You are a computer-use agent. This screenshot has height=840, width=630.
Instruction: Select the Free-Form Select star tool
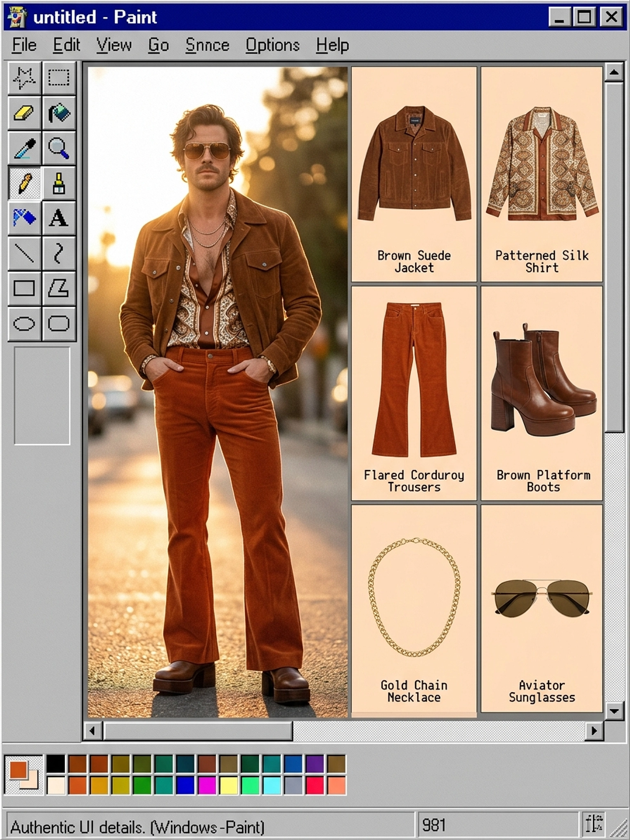point(24,78)
